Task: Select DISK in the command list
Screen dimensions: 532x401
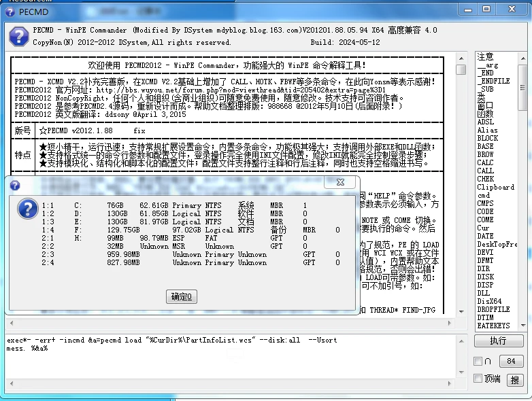Action: tap(486, 277)
